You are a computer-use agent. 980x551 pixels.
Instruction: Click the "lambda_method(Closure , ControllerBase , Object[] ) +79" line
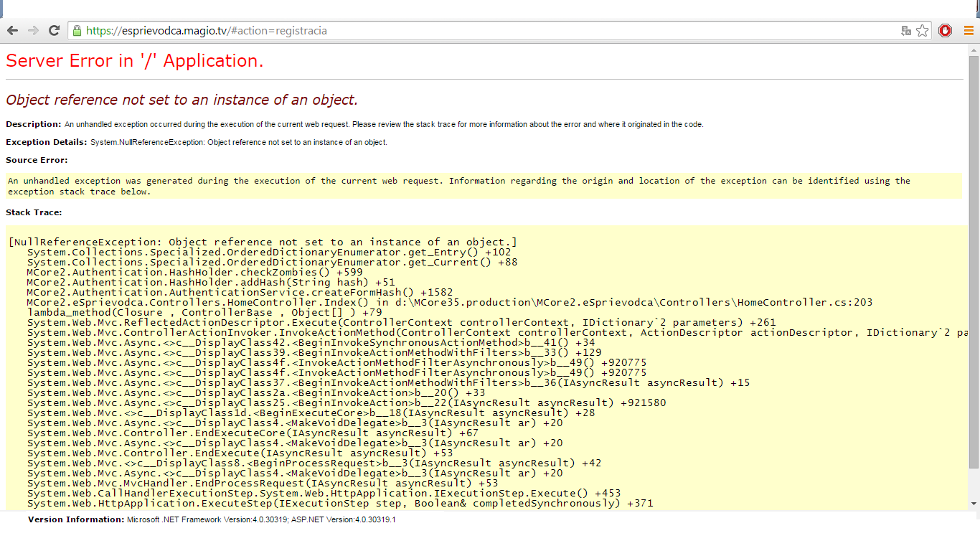[204, 312]
